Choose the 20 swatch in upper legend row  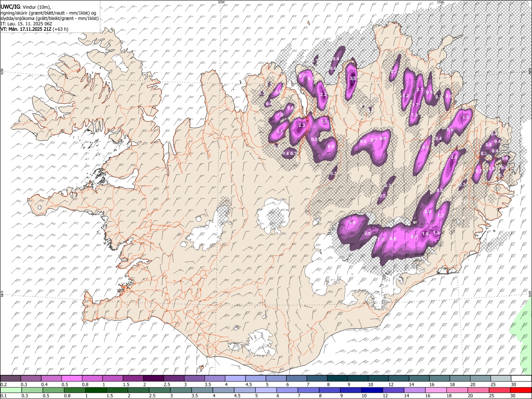(x=481, y=379)
